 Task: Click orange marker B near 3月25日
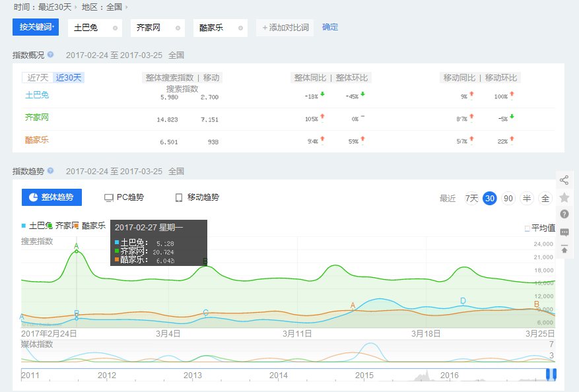pyautogui.click(x=537, y=304)
